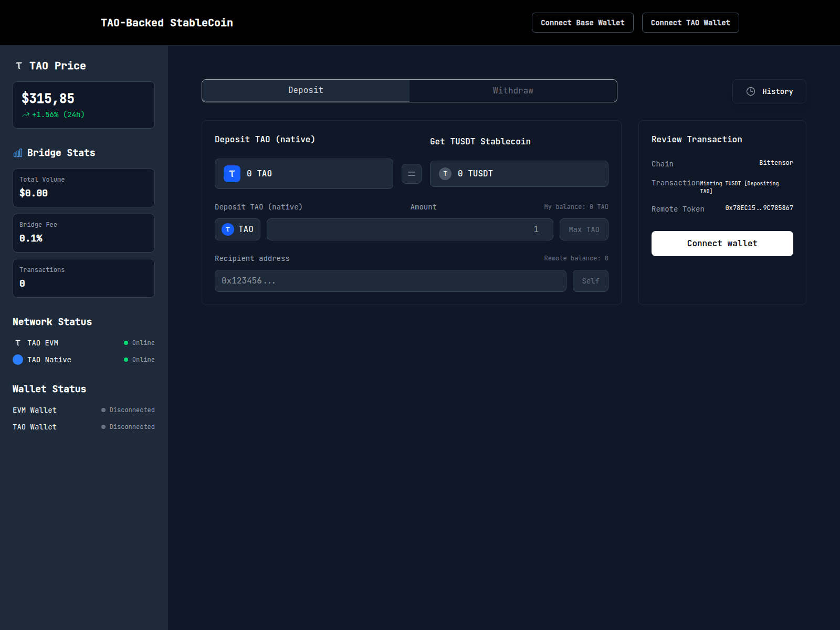The height and width of the screenshot is (630, 840).
Task: Switch to the Withdraw tab
Action: pyautogui.click(x=513, y=91)
